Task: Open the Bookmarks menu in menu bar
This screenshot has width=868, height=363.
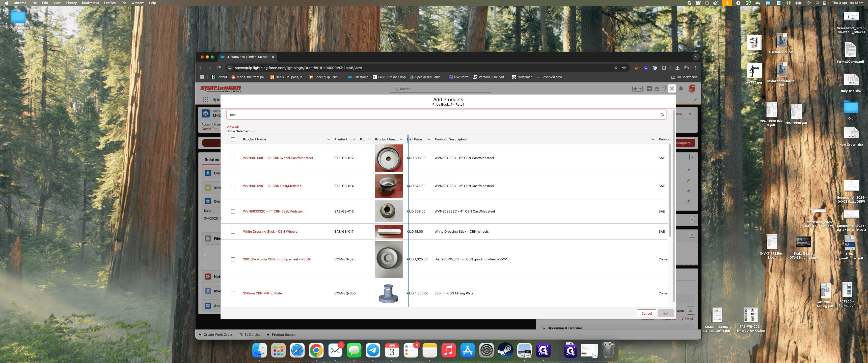Action: click(90, 3)
